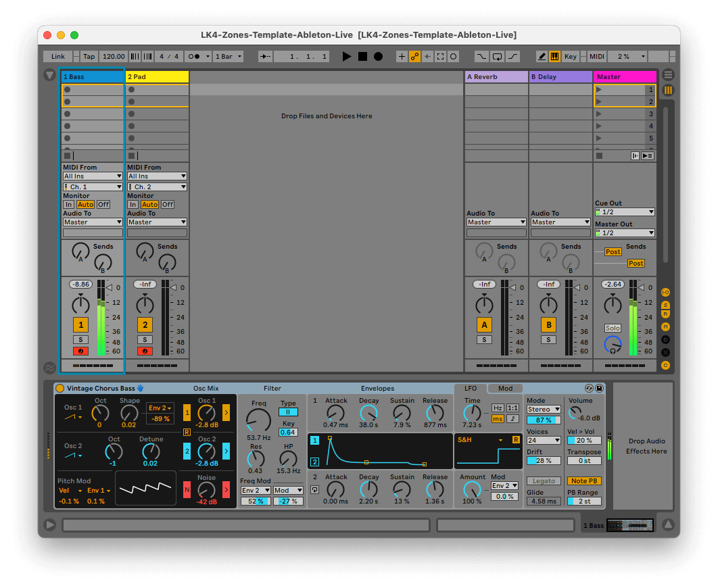Start playback with the Play button
Viewport: 718px width, 588px height.
pos(347,56)
